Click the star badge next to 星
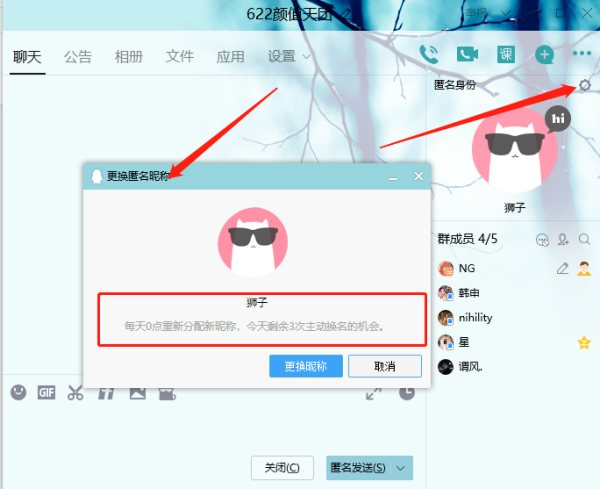This screenshot has height=489, width=600. point(584,342)
